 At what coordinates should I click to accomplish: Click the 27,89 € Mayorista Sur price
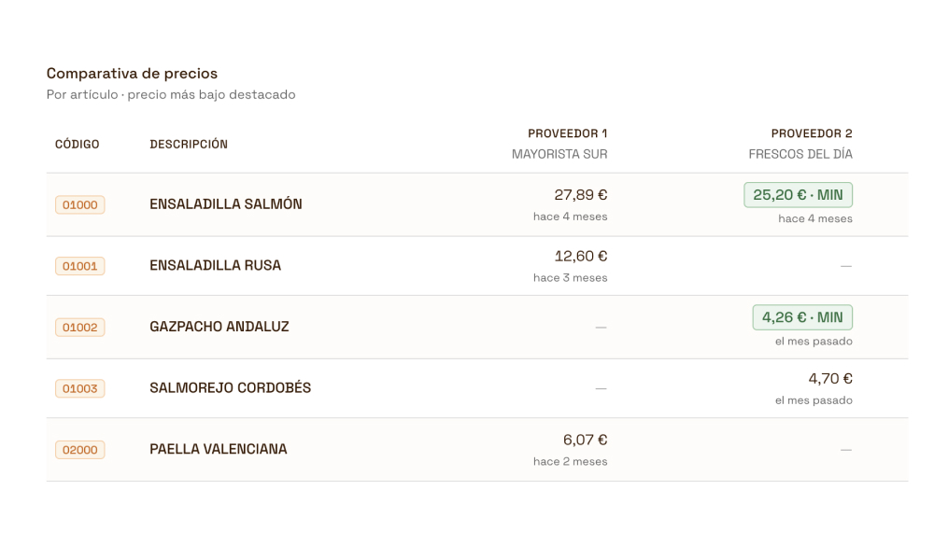tap(581, 195)
